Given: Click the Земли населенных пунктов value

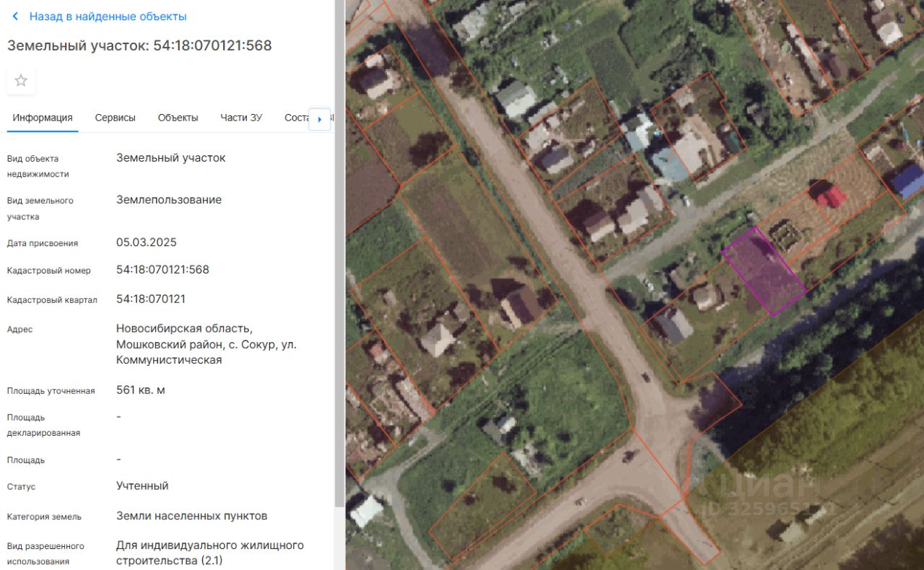Looking at the screenshot, I should coord(192,516).
